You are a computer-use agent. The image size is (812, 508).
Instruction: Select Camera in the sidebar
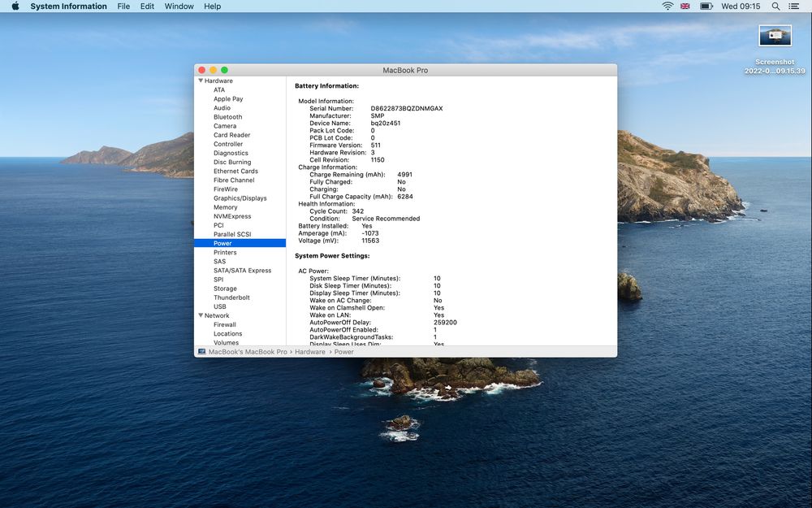225,126
